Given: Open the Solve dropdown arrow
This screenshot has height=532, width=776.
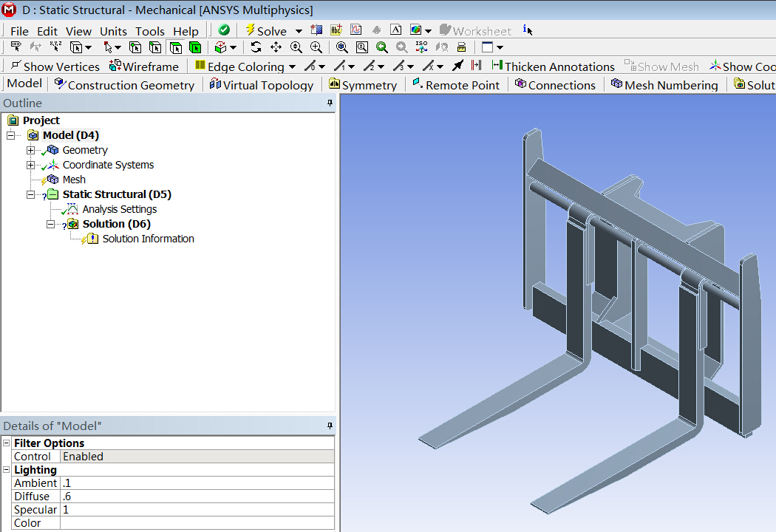Looking at the screenshot, I should click(299, 31).
